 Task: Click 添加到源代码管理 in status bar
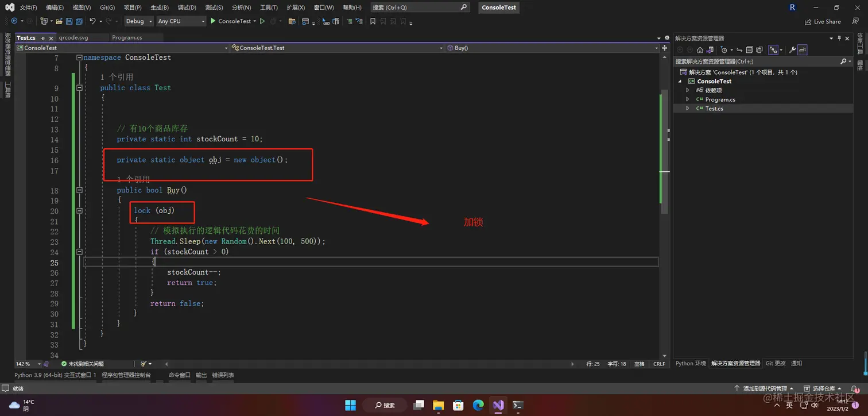(x=765, y=389)
